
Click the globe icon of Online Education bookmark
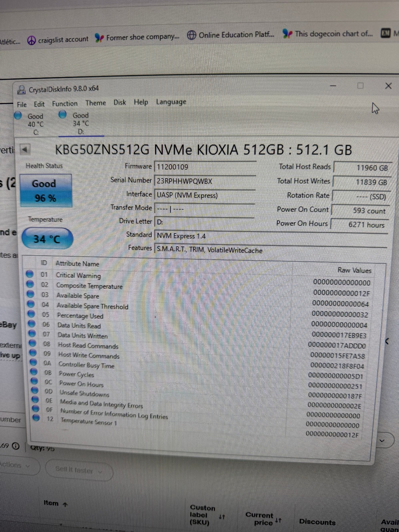[x=192, y=35]
